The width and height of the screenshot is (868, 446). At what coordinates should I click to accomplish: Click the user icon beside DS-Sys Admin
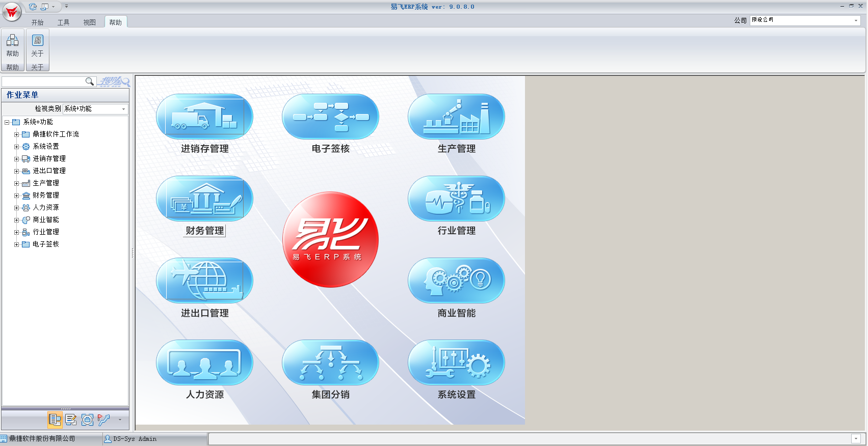[108, 439]
